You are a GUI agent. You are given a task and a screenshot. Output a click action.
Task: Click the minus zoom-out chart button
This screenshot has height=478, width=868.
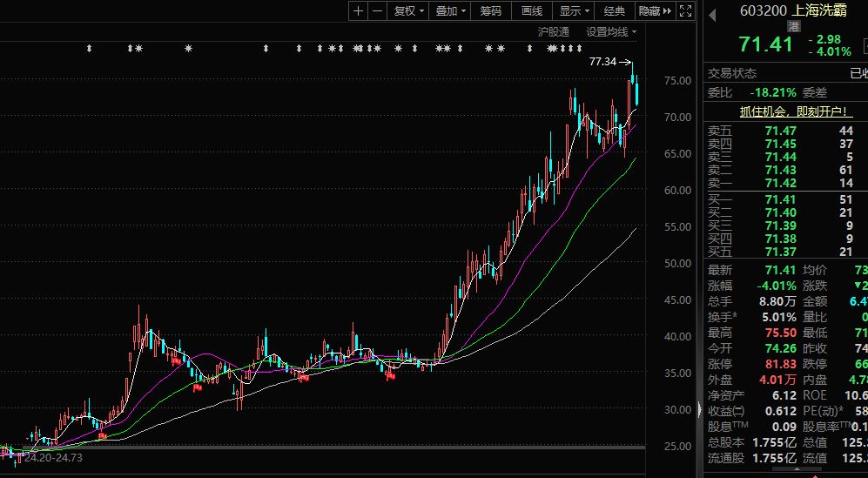[377, 11]
